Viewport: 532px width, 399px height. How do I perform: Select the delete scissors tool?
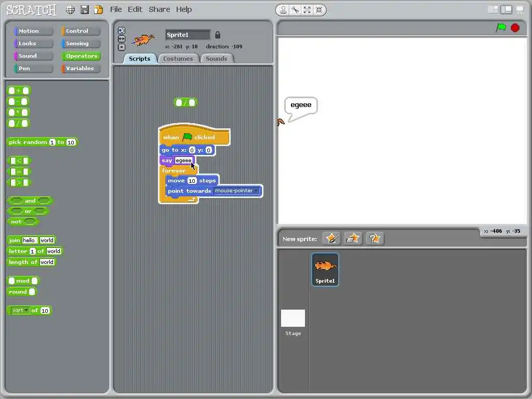pos(295,10)
